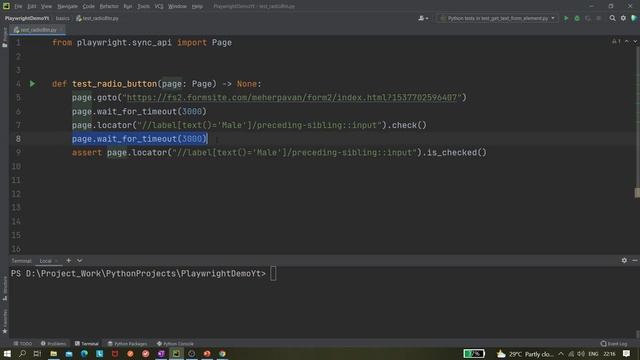Open the Project tool window sidebar button
The height and width of the screenshot is (360, 640).
(x=4, y=38)
